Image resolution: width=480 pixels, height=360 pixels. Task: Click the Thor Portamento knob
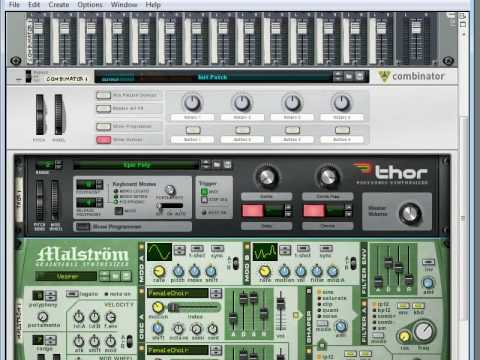(x=170, y=190)
